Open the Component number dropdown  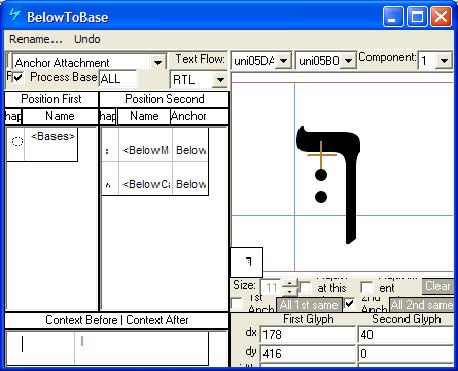[x=444, y=61]
